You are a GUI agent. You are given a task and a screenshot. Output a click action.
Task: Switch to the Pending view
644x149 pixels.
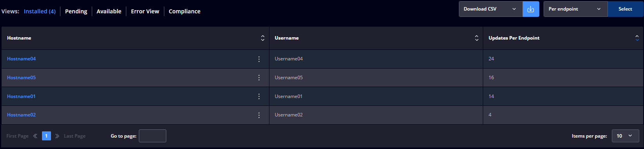point(76,11)
